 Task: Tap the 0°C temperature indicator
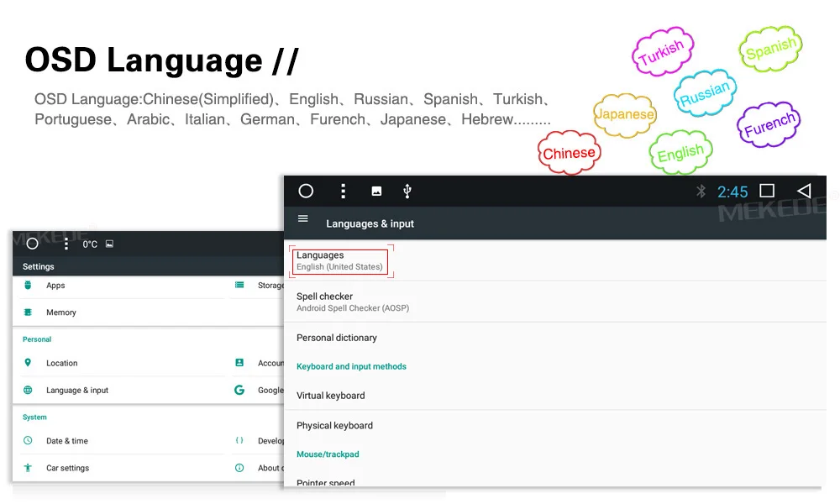90,244
